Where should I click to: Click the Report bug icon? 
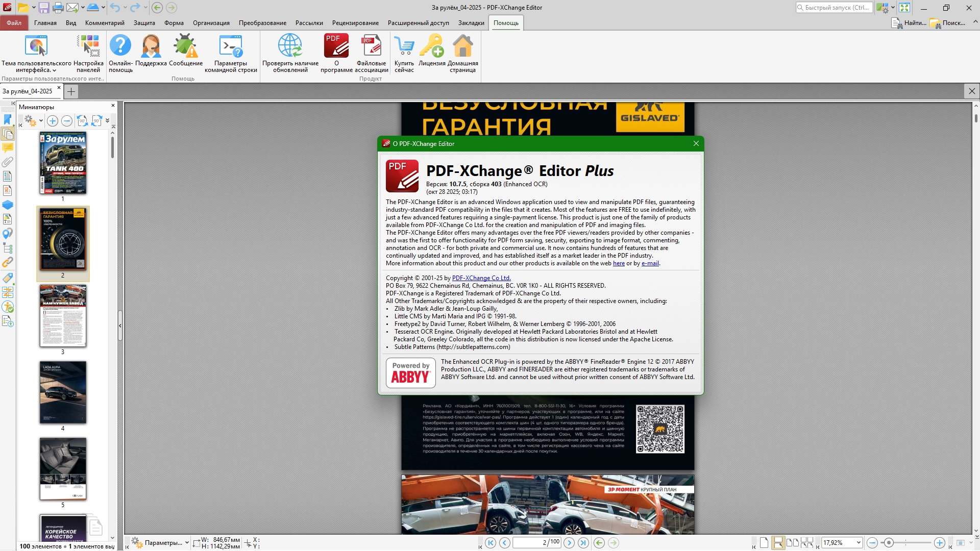pos(185,46)
